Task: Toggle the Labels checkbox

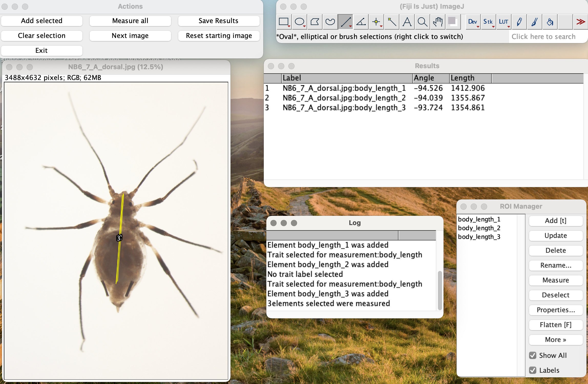Action: tap(533, 370)
